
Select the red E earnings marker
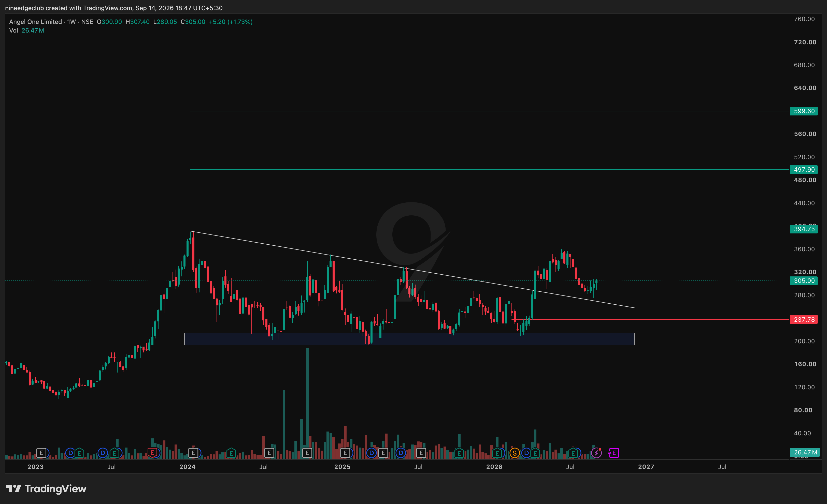coord(152,453)
